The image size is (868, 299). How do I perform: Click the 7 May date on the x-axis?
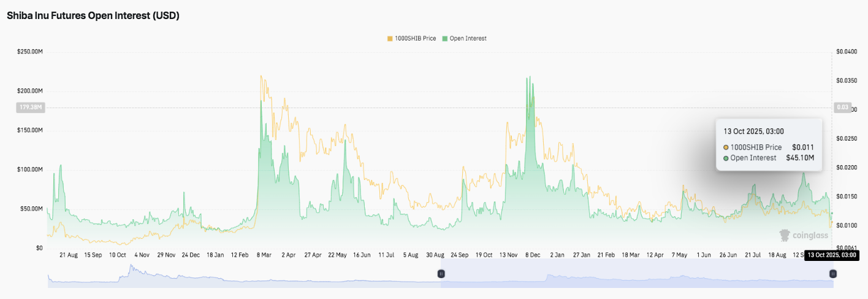(680, 255)
